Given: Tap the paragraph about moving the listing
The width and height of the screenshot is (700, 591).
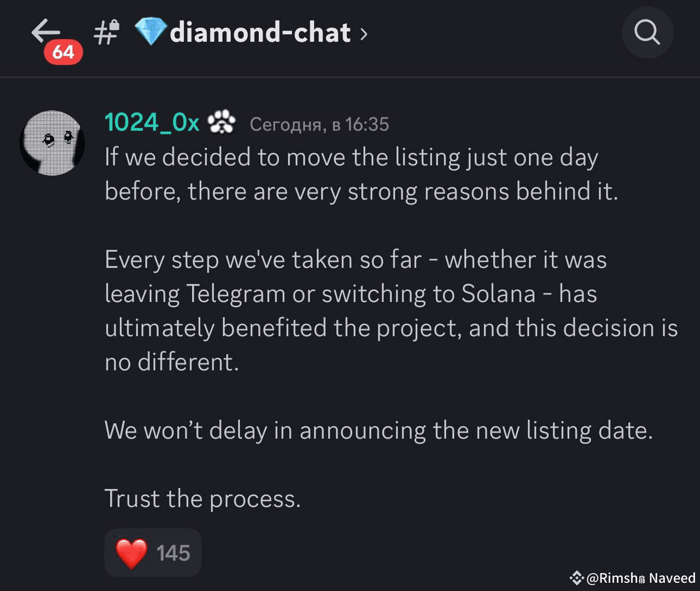Looking at the screenshot, I should click(x=361, y=174).
